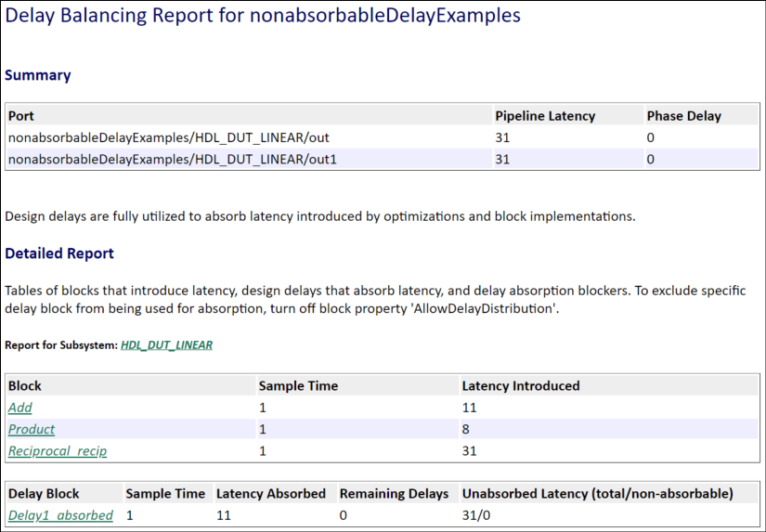Click the 31/0 unabsorbed latency value
This screenshot has height=532, width=766.
tap(478, 515)
